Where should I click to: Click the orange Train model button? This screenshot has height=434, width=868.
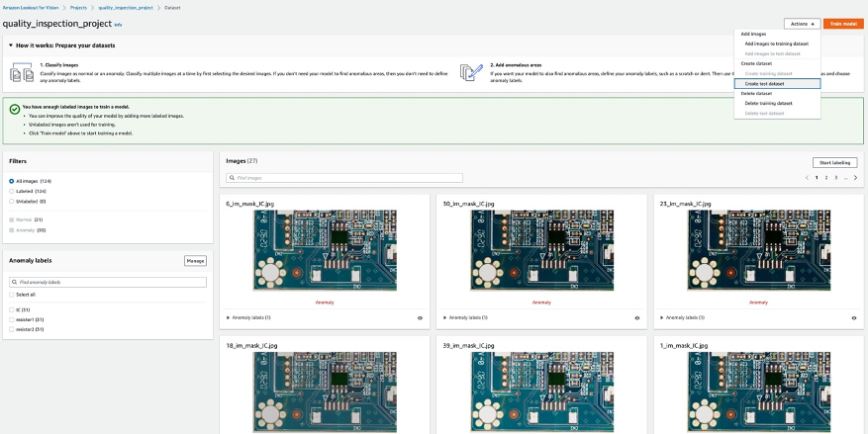point(843,23)
